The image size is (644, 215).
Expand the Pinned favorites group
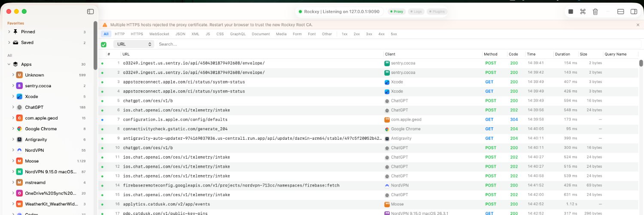[x=9, y=32]
